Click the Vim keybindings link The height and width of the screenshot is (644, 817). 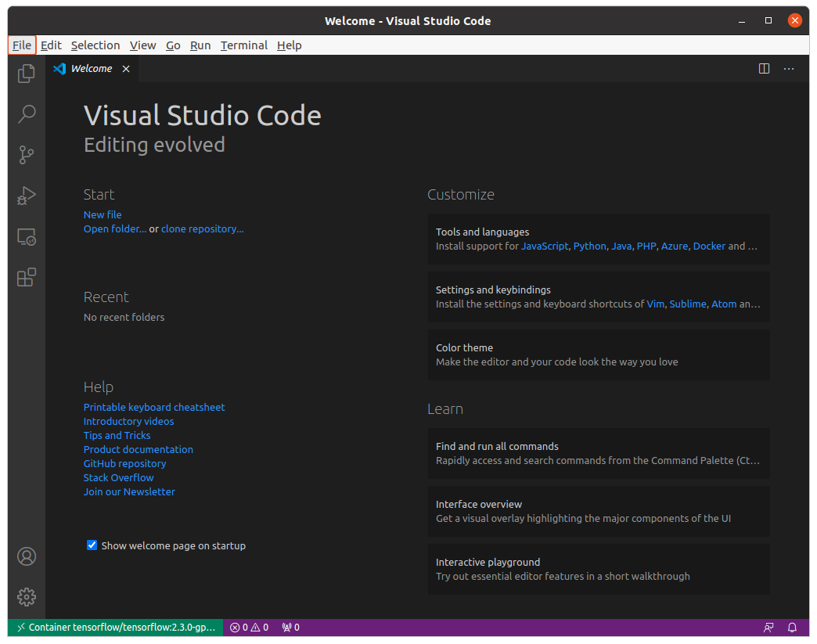click(656, 304)
